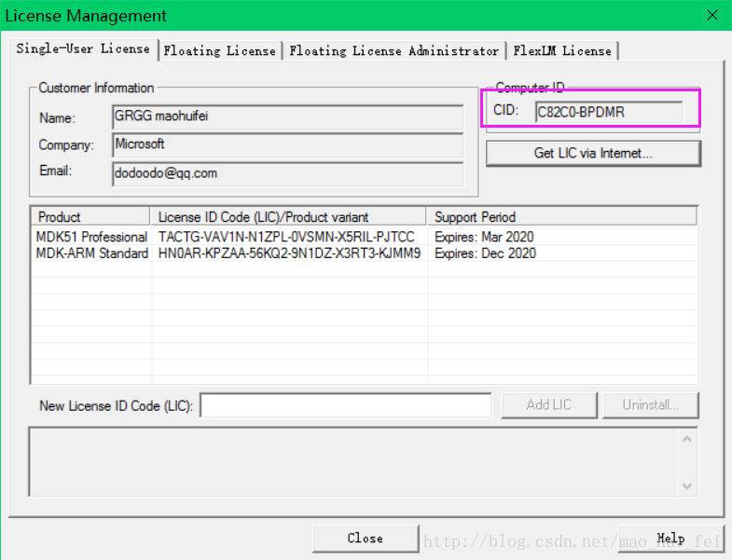Click the Close button
732x560 pixels.
(x=366, y=539)
